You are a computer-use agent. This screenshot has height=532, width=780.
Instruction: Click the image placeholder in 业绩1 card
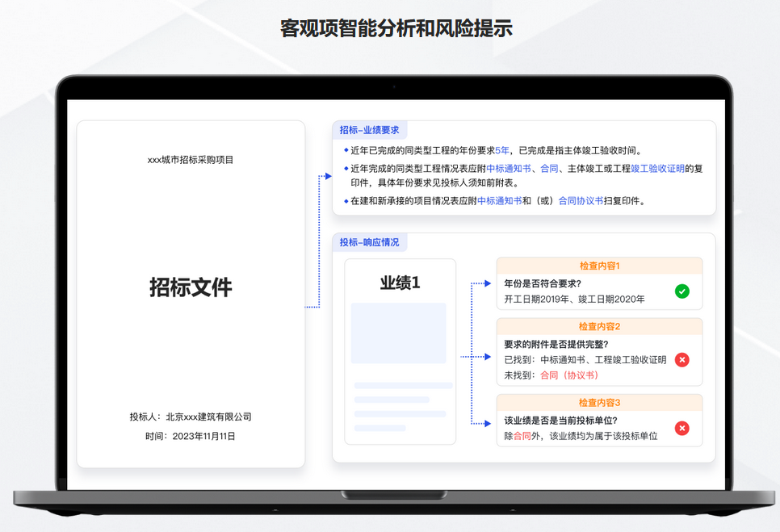pyautogui.click(x=398, y=333)
